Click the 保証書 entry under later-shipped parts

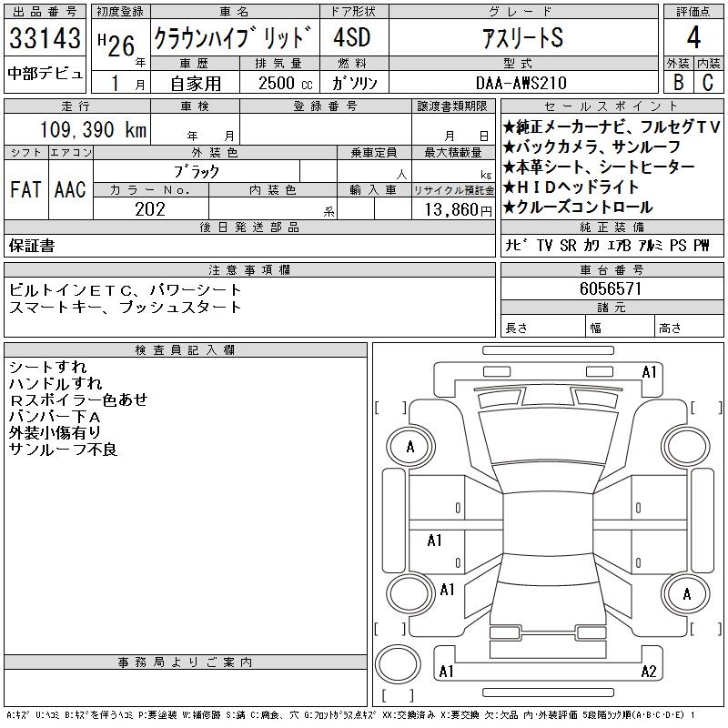32,246
